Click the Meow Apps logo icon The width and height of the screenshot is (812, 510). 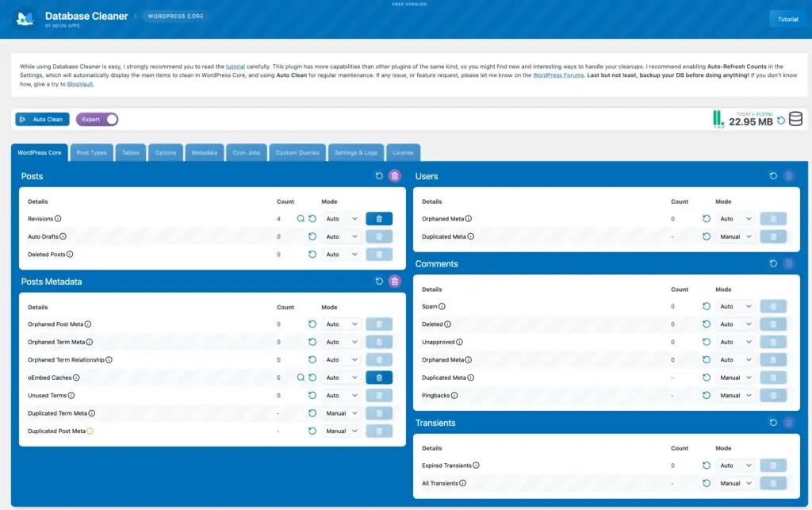(x=25, y=19)
